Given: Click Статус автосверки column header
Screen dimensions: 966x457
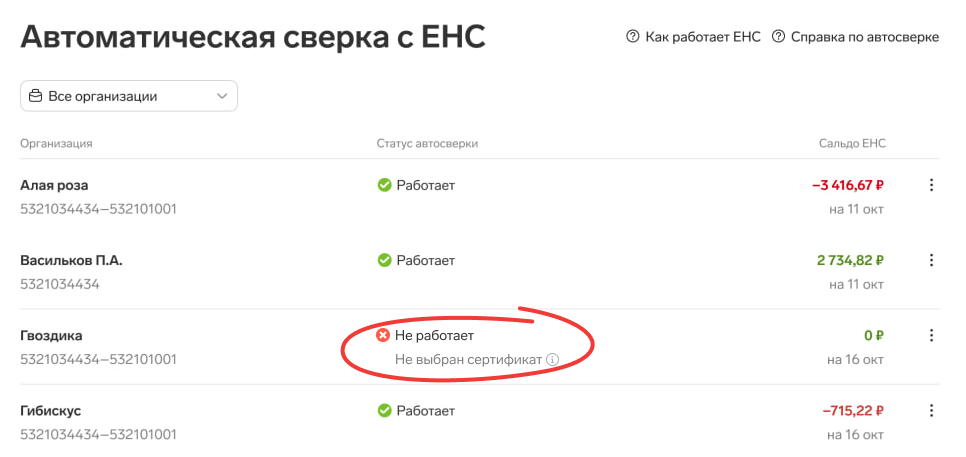Looking at the screenshot, I should click(x=428, y=144).
